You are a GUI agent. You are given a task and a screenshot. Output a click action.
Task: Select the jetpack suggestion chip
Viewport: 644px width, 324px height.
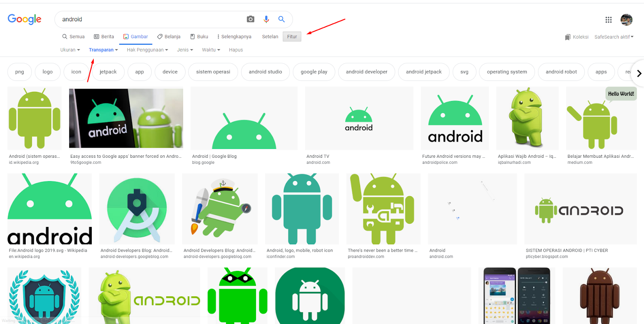pos(108,72)
